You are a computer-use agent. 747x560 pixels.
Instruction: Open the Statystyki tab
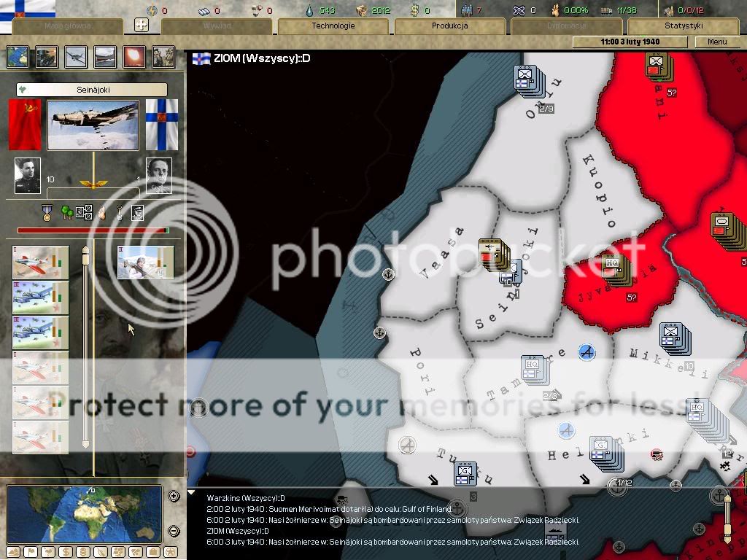684,26
